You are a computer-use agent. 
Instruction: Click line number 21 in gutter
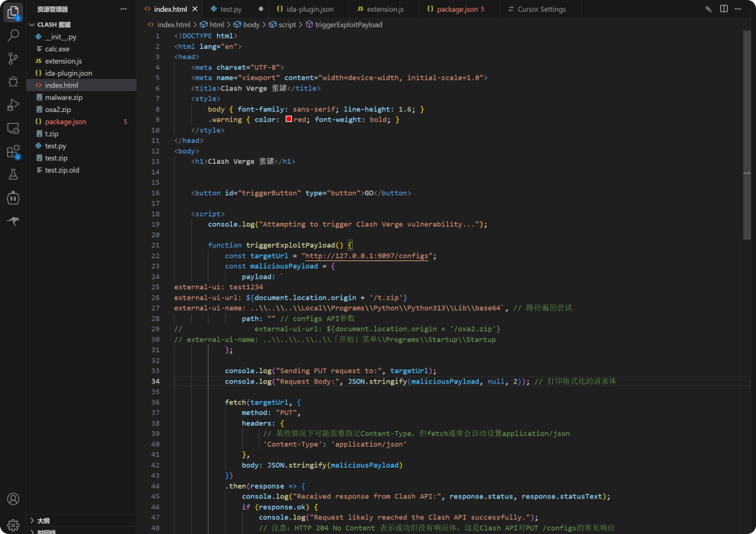tap(155, 246)
